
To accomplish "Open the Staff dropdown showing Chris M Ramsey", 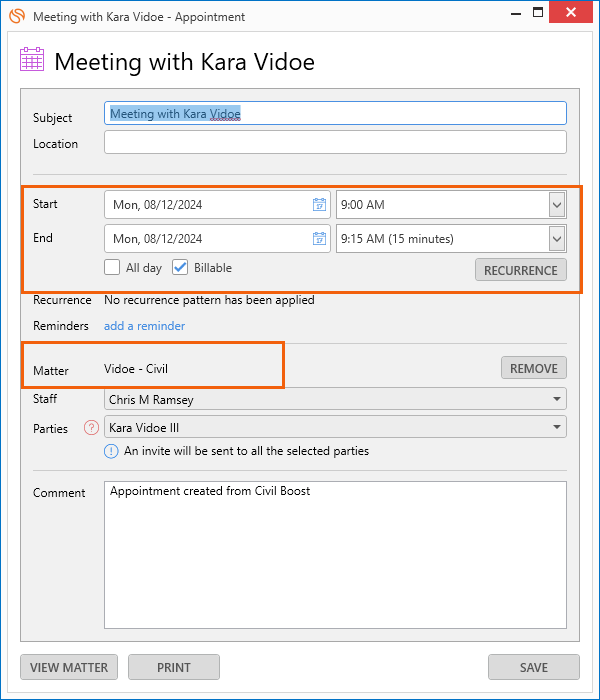I will [335, 399].
